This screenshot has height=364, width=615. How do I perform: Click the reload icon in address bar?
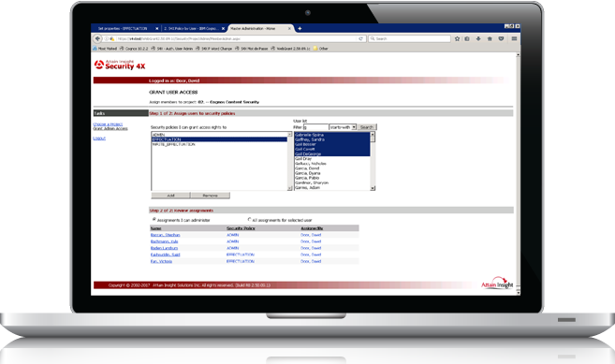[x=360, y=38]
